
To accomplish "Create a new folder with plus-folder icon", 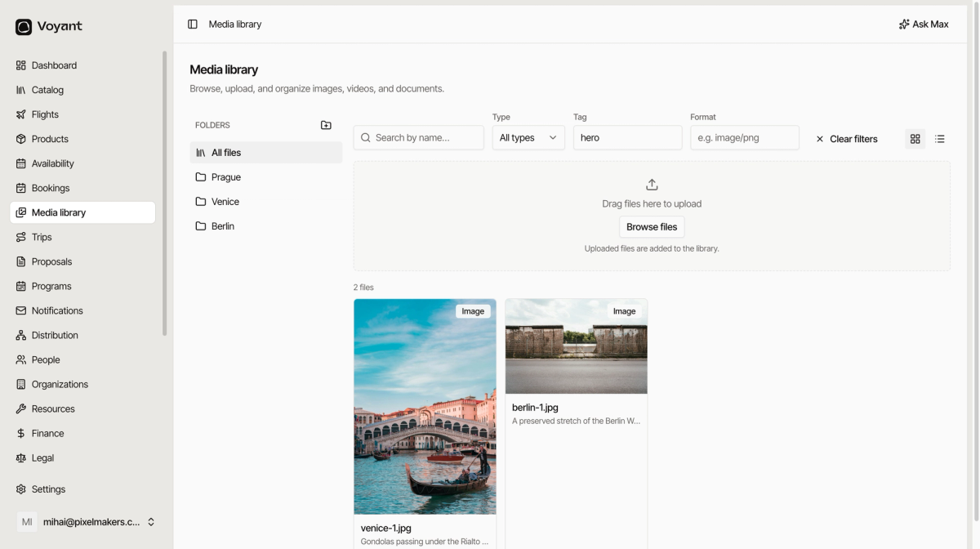I will click(x=326, y=125).
